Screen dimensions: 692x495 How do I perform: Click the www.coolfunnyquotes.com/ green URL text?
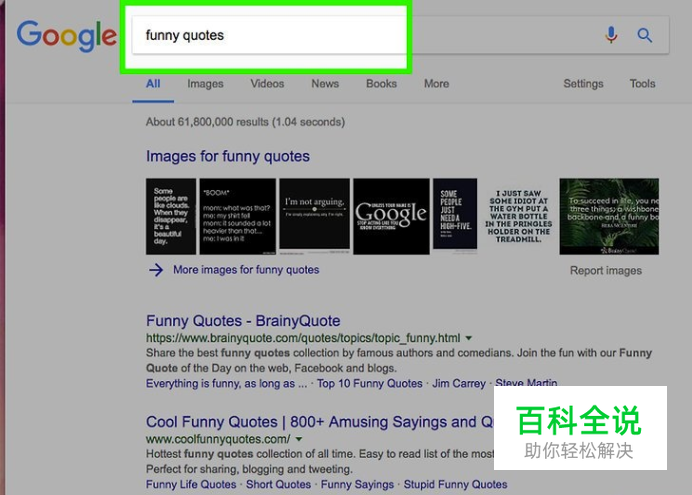218,439
